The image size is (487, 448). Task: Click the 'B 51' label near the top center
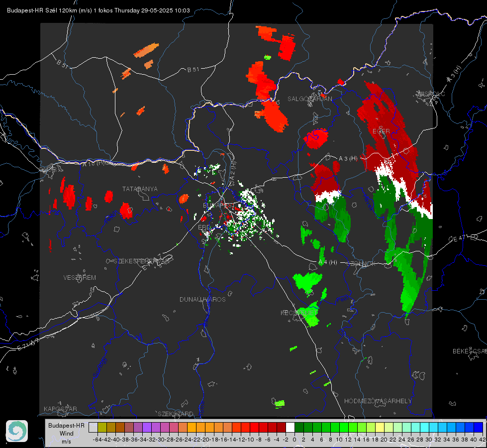[x=193, y=70]
